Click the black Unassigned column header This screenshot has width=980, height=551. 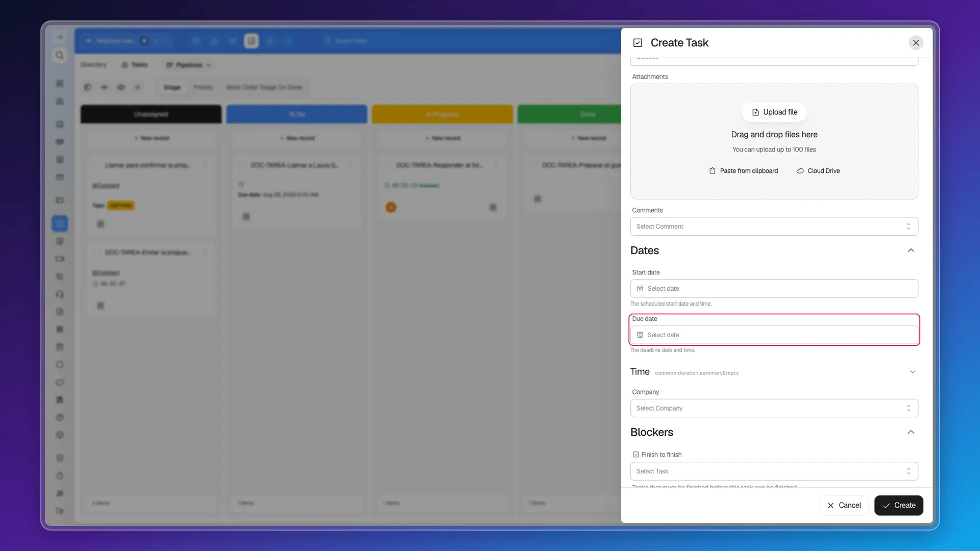pos(151,114)
